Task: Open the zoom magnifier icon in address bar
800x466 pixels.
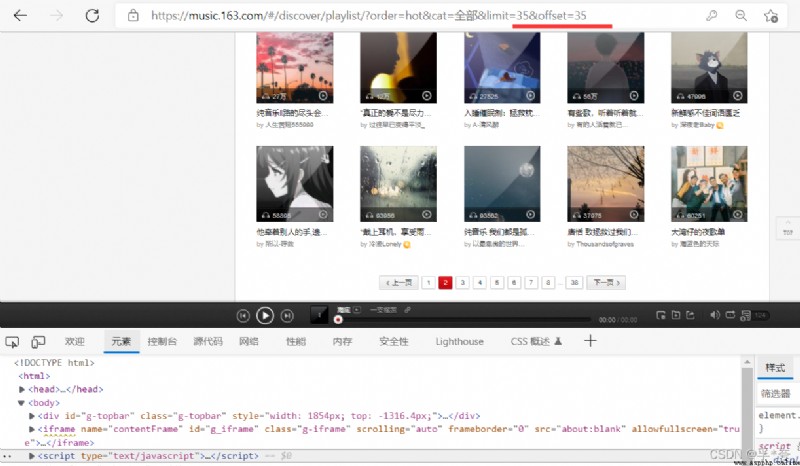Action: (741, 15)
